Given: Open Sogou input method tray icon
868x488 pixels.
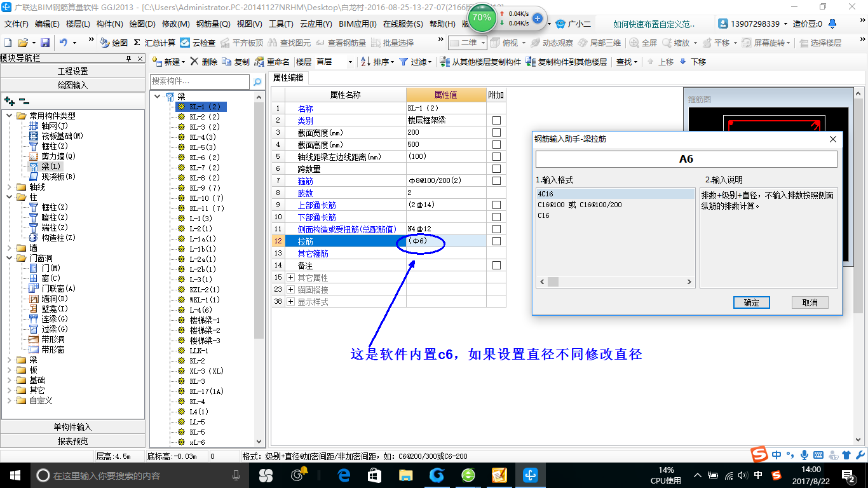Looking at the screenshot, I should click(776, 475).
